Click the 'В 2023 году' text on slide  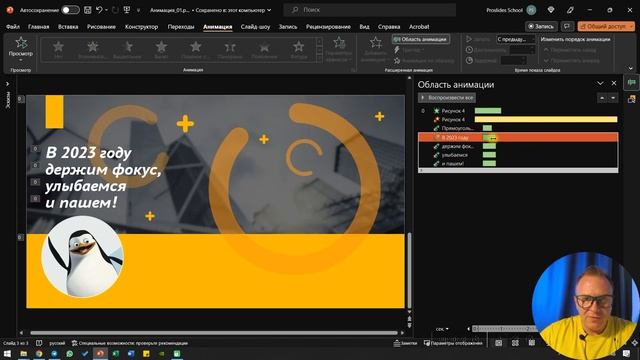(88, 153)
